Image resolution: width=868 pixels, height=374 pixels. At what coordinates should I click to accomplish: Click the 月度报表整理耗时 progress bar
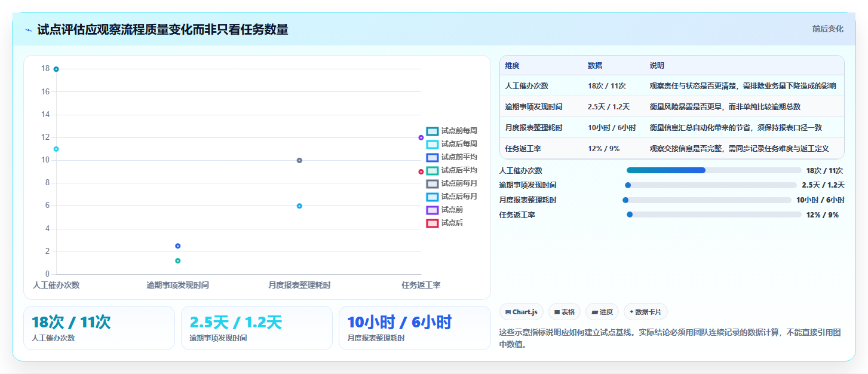(708, 200)
